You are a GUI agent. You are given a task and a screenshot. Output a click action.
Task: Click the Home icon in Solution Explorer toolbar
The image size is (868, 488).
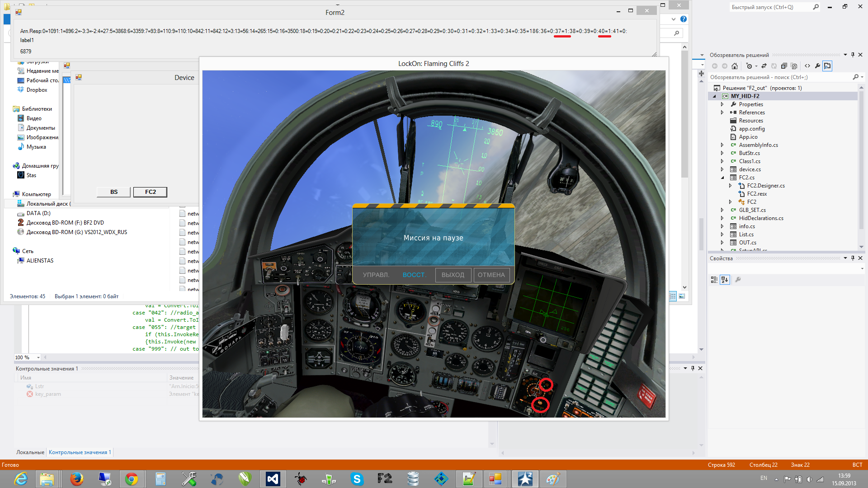(x=735, y=66)
